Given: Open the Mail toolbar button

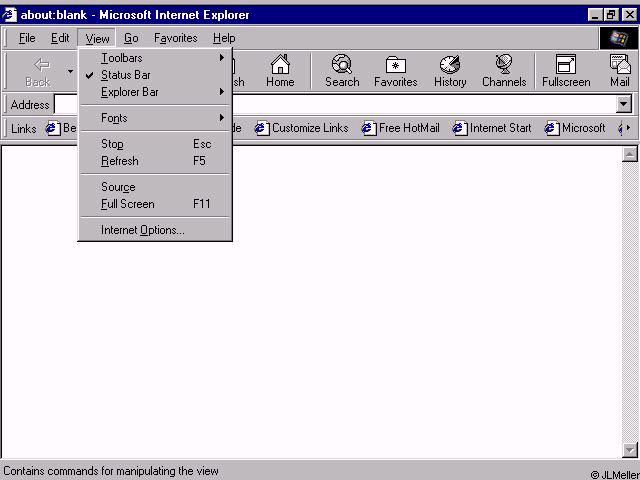Looking at the screenshot, I should point(620,71).
